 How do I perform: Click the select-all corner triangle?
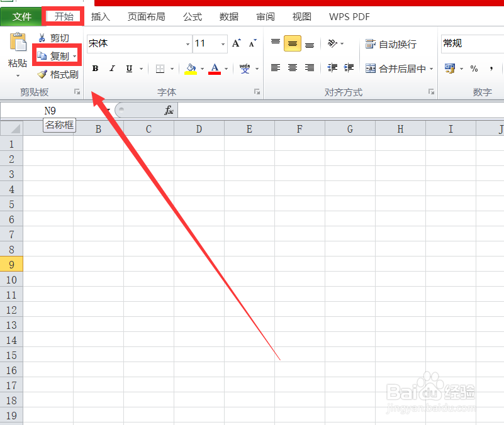[x=11, y=128]
